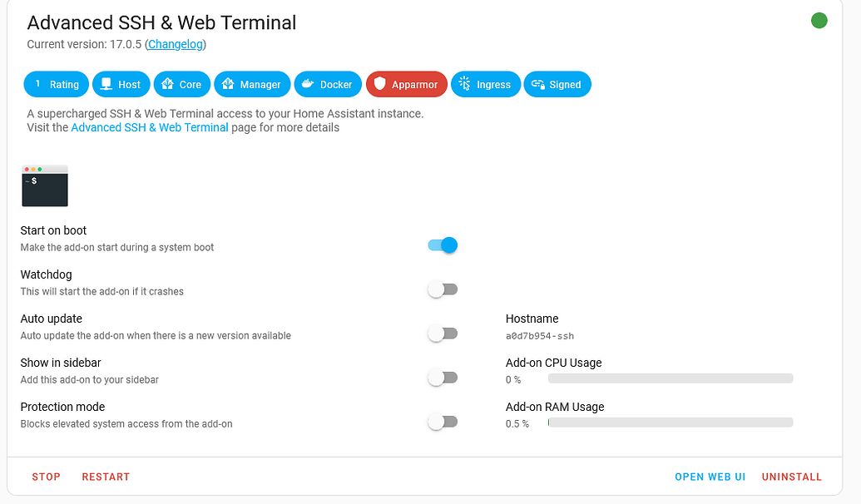
Task: Click the "Advanced SSH & Web Terminal" heading
Action: (161, 22)
